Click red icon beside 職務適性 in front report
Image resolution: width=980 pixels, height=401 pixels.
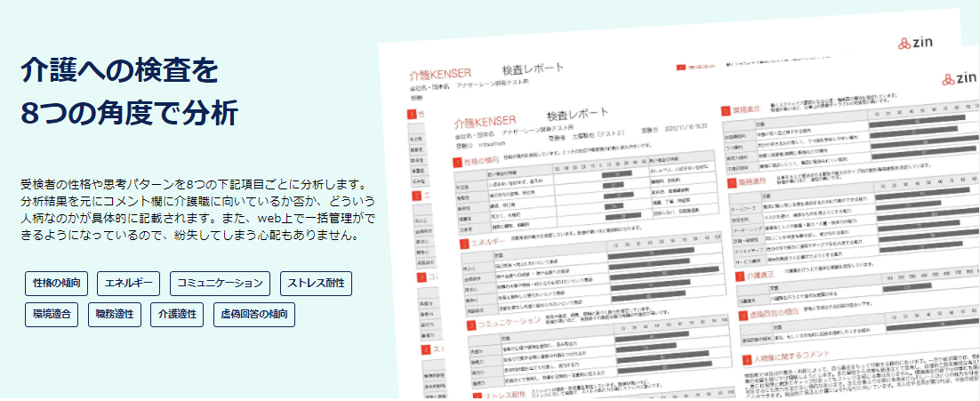(x=732, y=182)
